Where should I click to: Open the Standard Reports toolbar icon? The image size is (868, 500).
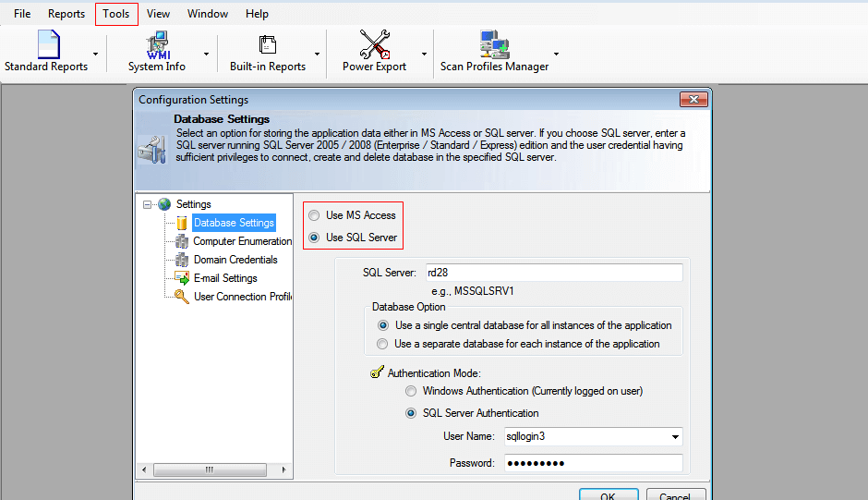(x=48, y=44)
